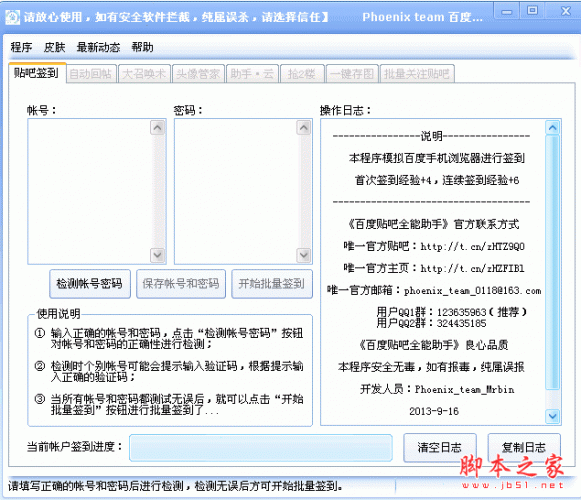This screenshot has height=500, width=581.
Task: Click the date 2013-9-16 in log
Action: click(434, 411)
